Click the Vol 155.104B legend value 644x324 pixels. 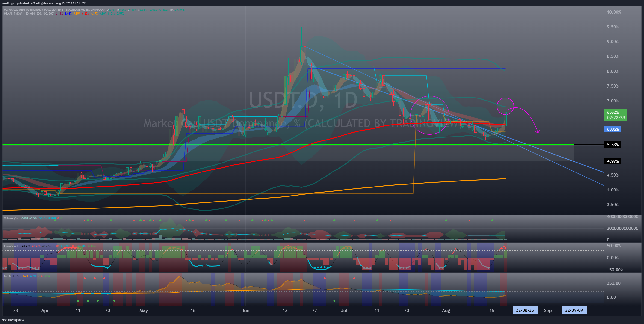[177, 10]
